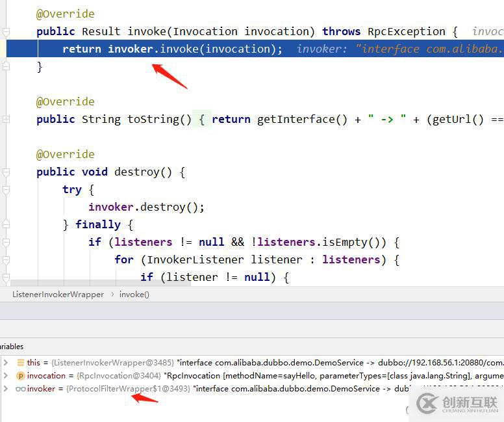Screen dimensions: 504x422
Task: Select invoke() in the breadcrumb bar
Action: click(134, 295)
